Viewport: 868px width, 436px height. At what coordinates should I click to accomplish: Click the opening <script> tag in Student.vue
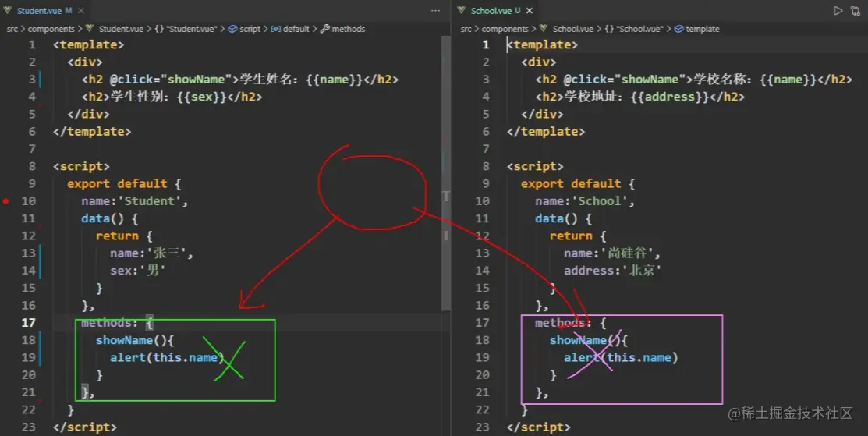click(81, 166)
